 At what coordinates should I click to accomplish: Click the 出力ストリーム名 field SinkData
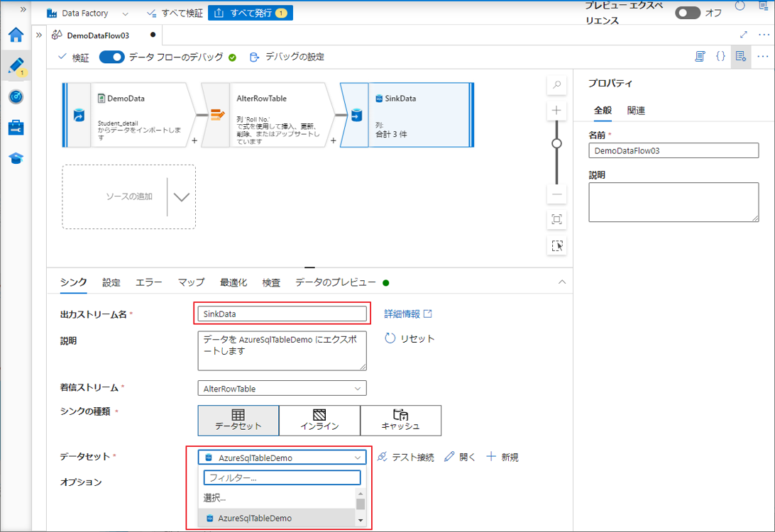click(x=282, y=314)
